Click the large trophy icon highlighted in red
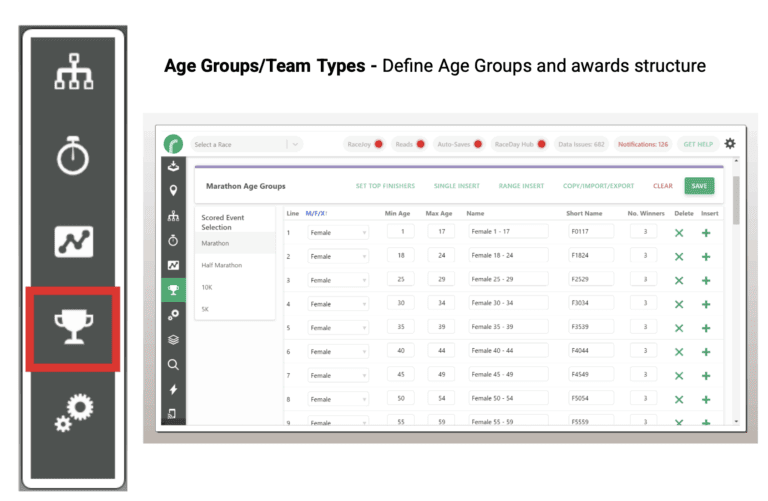This screenshot has width=768, height=501. [73, 327]
